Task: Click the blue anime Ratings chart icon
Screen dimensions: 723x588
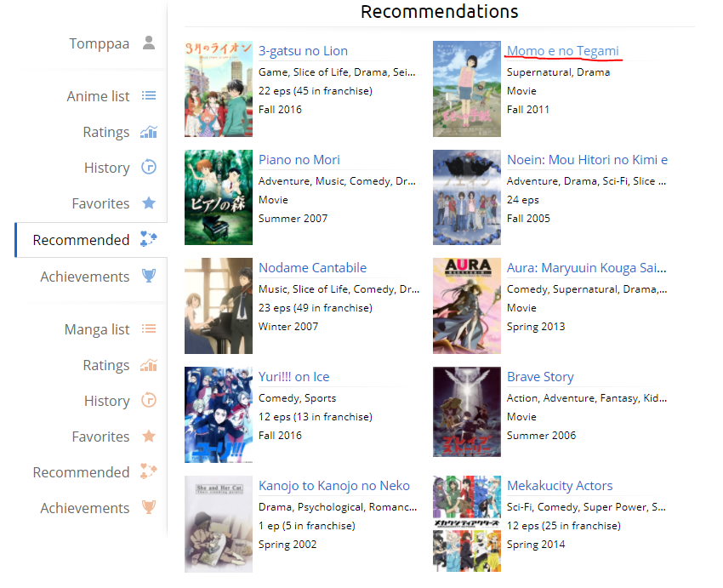Action: (x=149, y=132)
